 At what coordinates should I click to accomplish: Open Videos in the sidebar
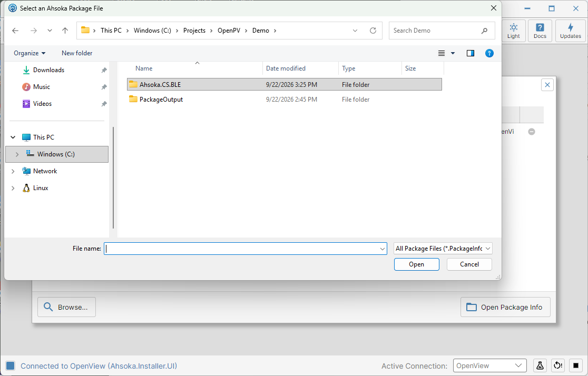pos(42,104)
